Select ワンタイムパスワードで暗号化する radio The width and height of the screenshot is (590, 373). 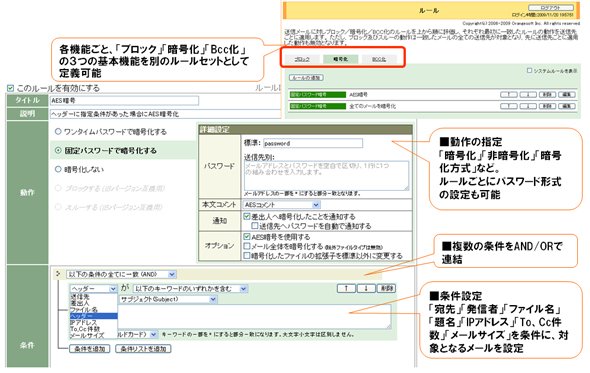[x=58, y=131]
